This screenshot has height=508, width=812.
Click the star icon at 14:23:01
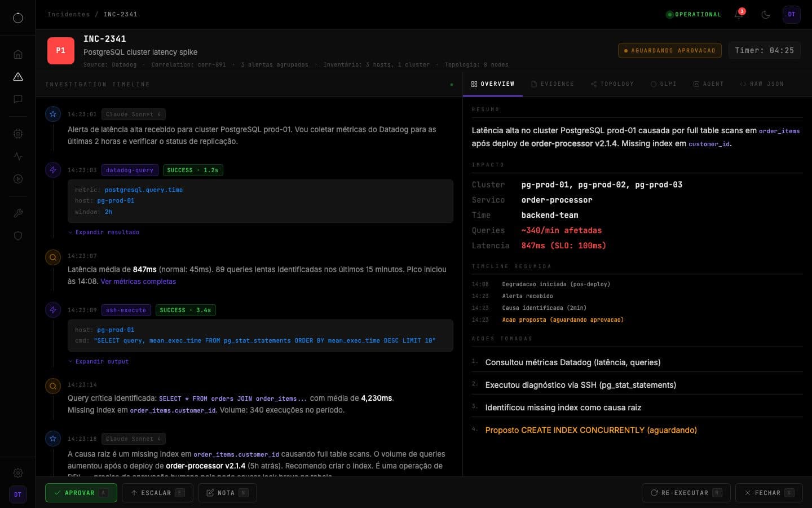53,114
